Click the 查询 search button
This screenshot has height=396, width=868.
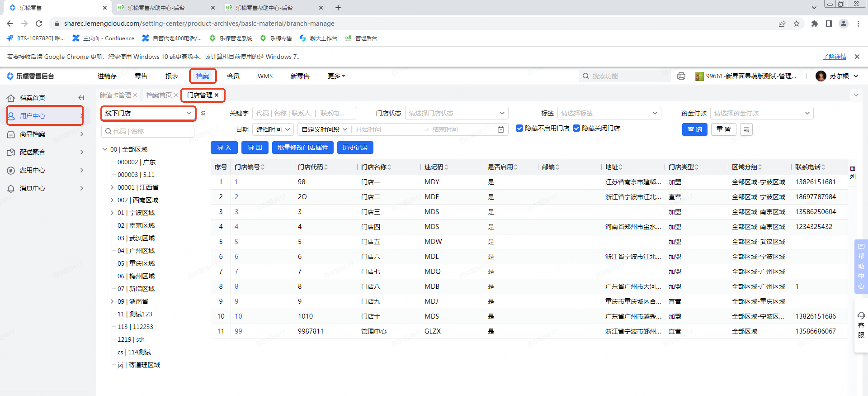pos(694,129)
